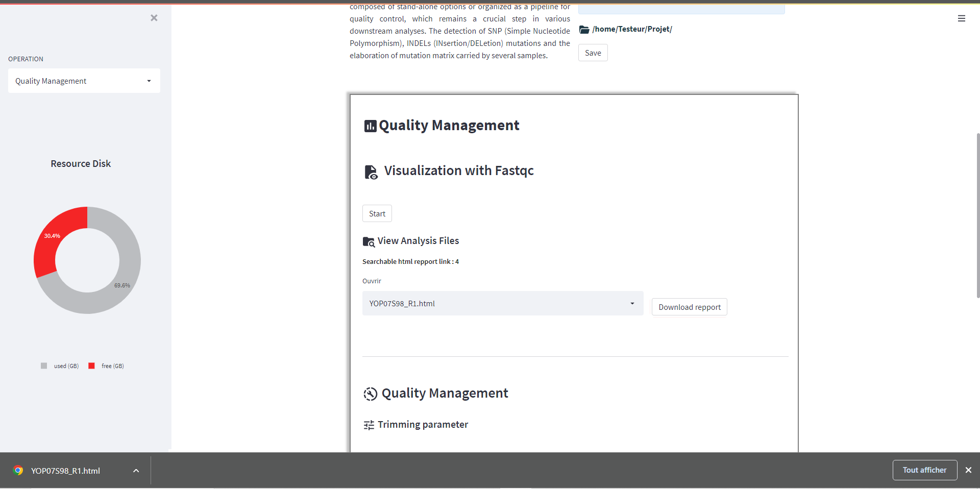
Task: Click Download repport
Action: [690, 307]
